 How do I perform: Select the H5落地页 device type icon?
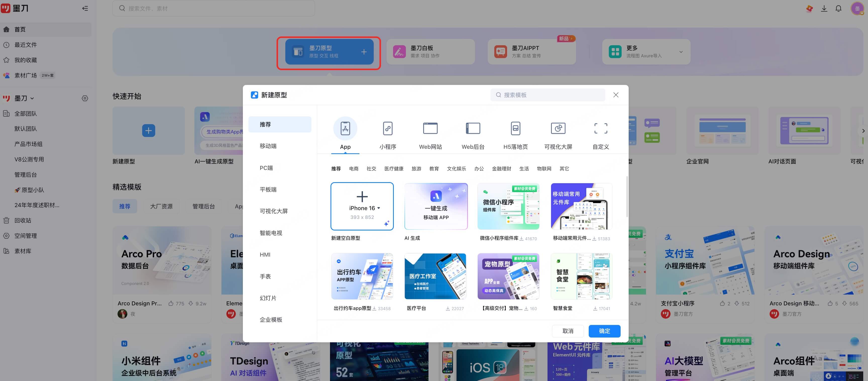516,128
